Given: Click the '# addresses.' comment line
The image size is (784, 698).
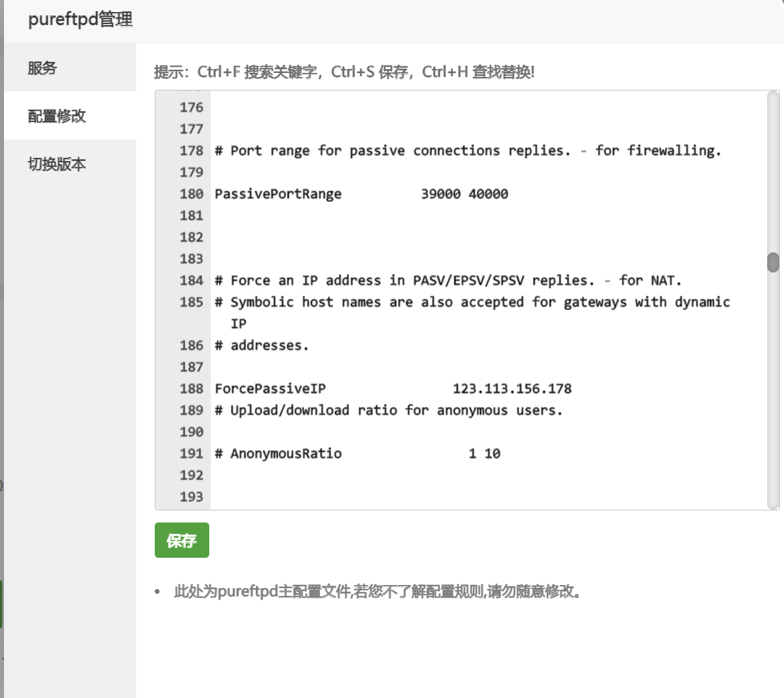Looking at the screenshot, I should [261, 345].
